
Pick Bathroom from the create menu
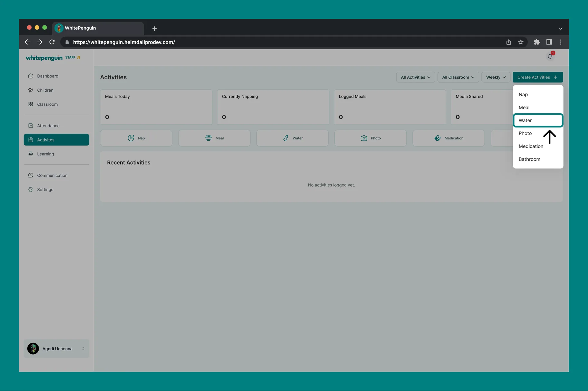point(538,159)
